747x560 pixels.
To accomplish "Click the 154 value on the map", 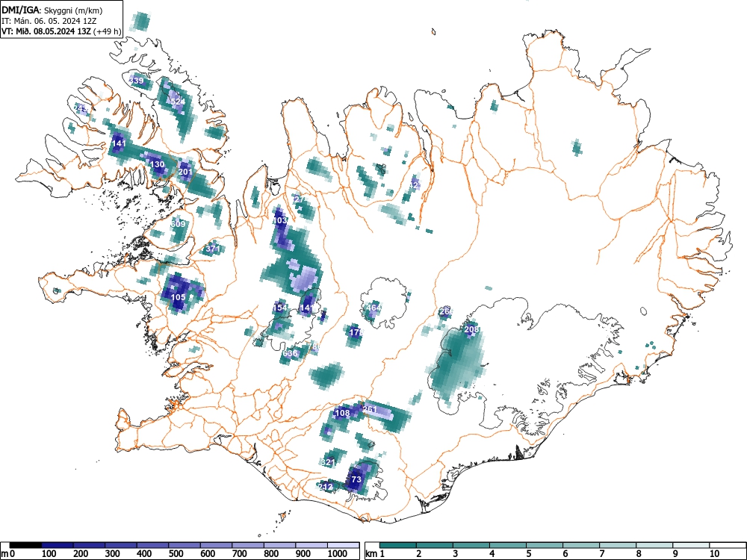I will [280, 308].
